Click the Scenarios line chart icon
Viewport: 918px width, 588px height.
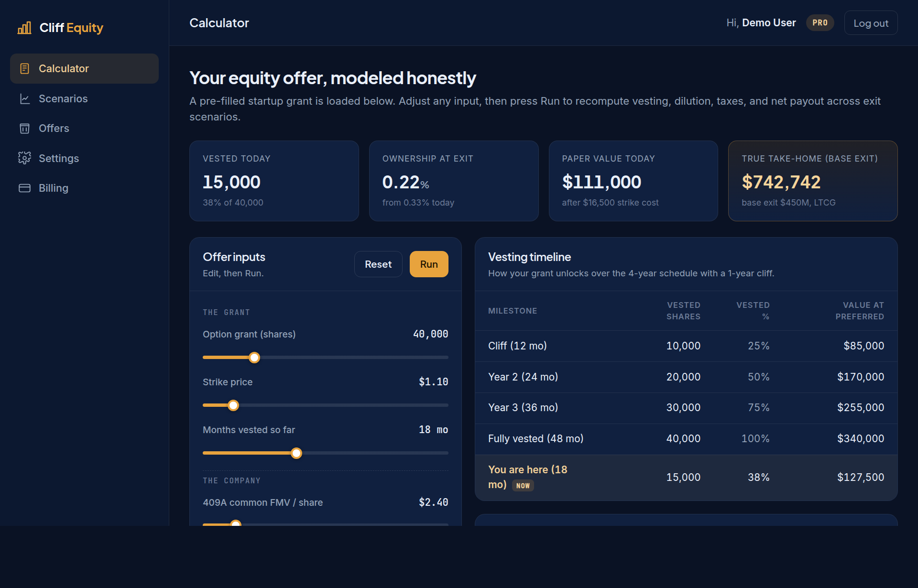pyautogui.click(x=25, y=99)
